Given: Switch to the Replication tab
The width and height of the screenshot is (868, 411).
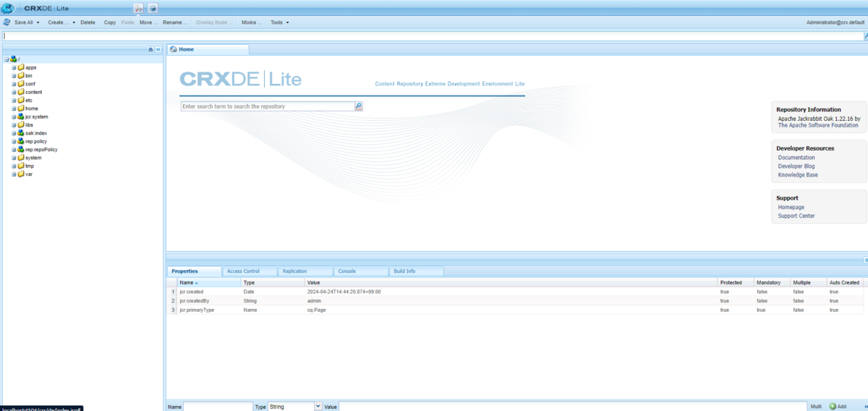Looking at the screenshot, I should [x=305, y=271].
